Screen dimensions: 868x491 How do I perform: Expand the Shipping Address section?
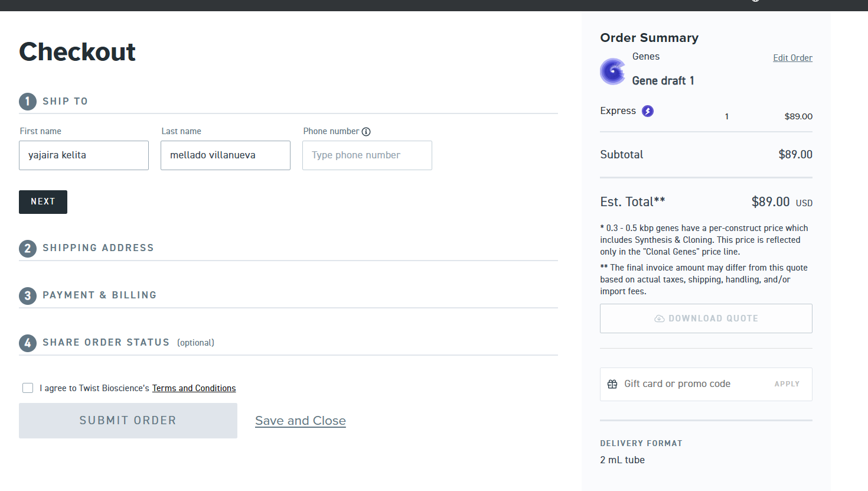(x=98, y=248)
